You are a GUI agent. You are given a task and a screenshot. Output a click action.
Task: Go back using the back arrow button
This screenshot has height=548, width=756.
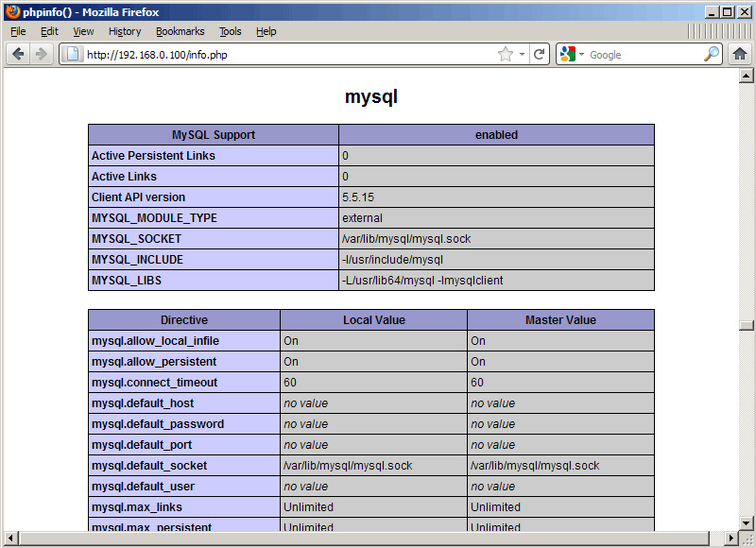[18, 54]
